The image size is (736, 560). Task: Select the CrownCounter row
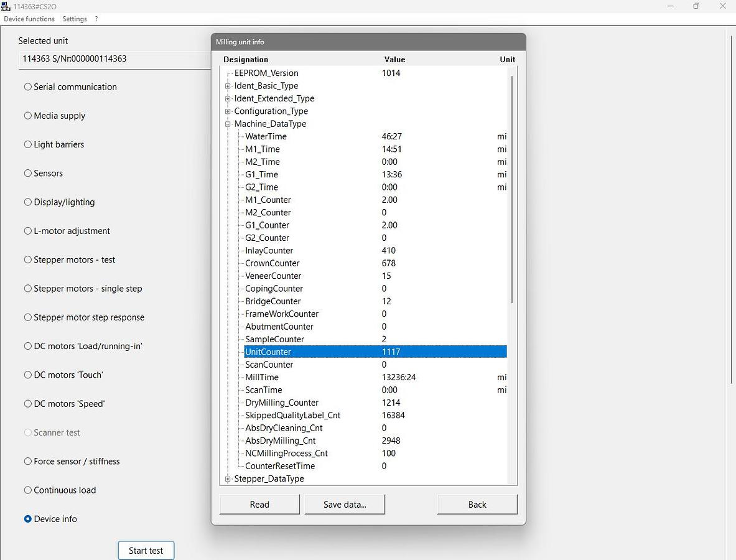click(x=376, y=263)
